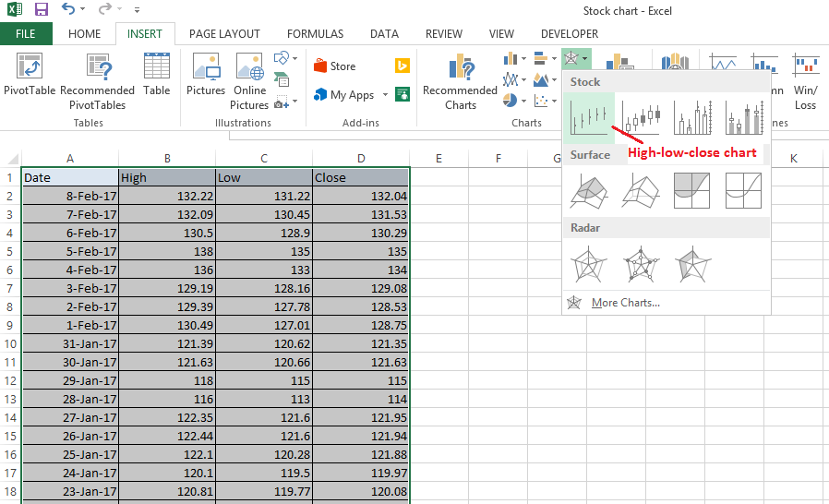Open Recommended Charts

pos(460,82)
